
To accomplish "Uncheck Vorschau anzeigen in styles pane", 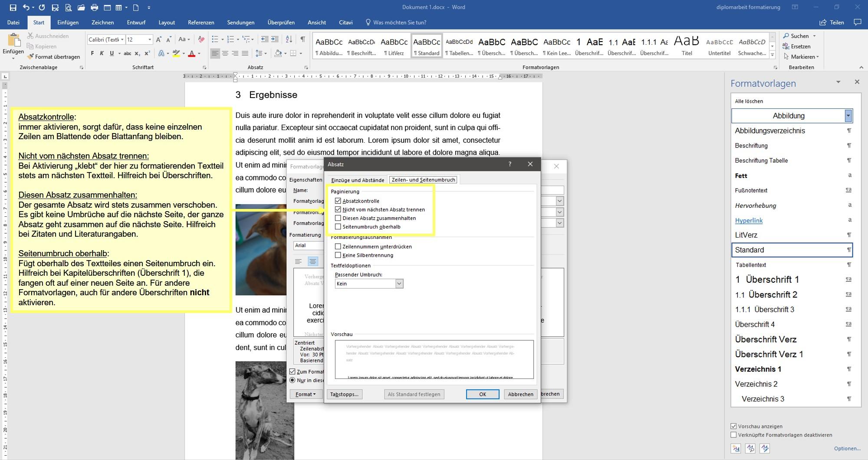I will click(733, 426).
